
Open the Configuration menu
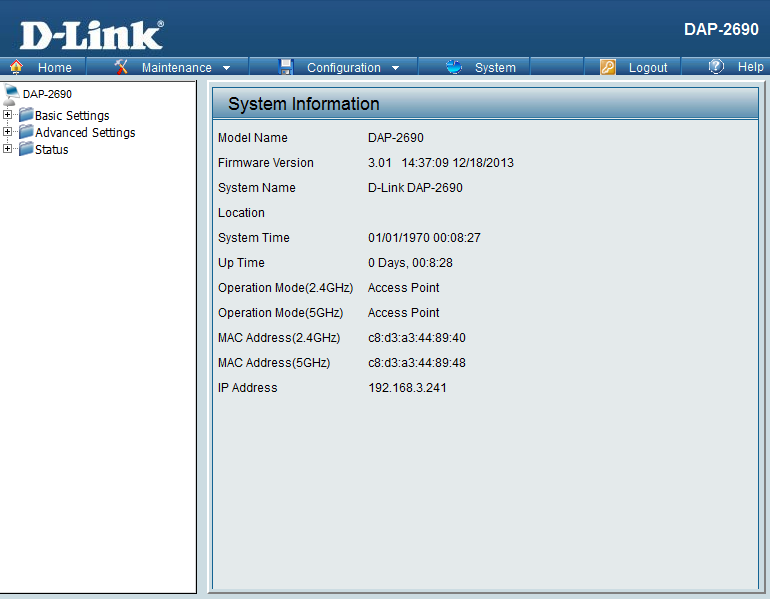pos(344,67)
